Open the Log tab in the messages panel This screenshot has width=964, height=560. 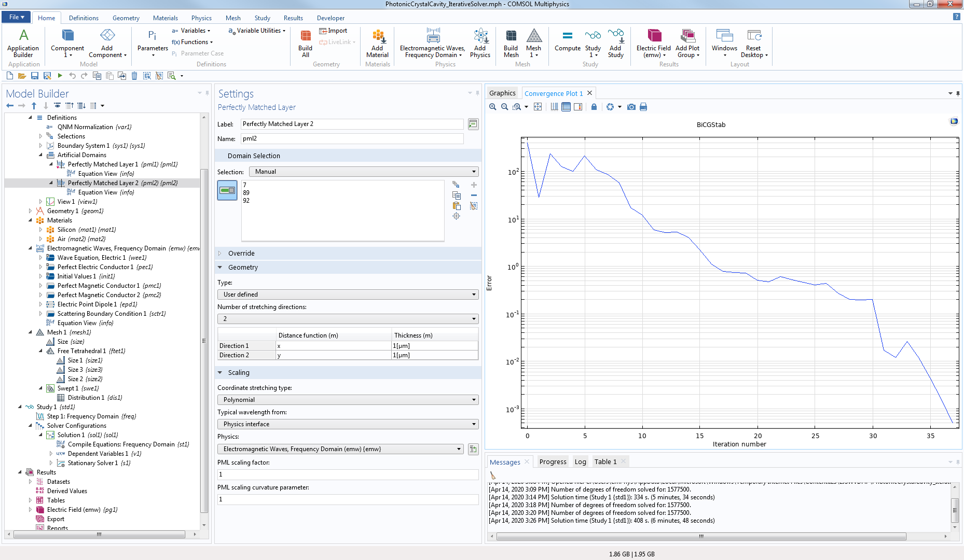(x=580, y=461)
